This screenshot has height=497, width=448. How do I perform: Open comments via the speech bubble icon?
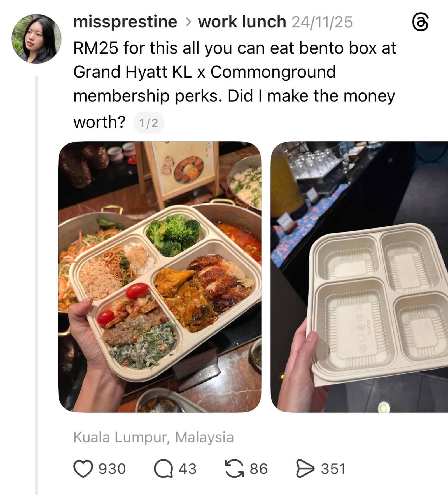pos(163,469)
